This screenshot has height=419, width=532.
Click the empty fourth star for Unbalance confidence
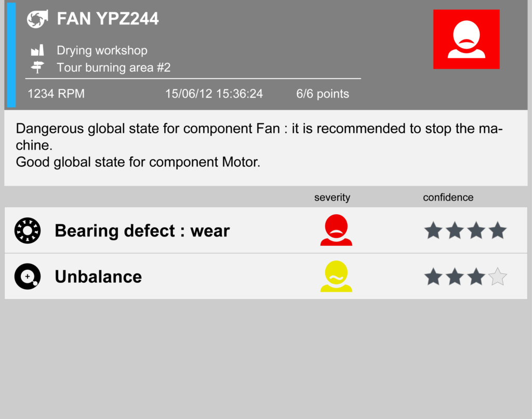(498, 277)
